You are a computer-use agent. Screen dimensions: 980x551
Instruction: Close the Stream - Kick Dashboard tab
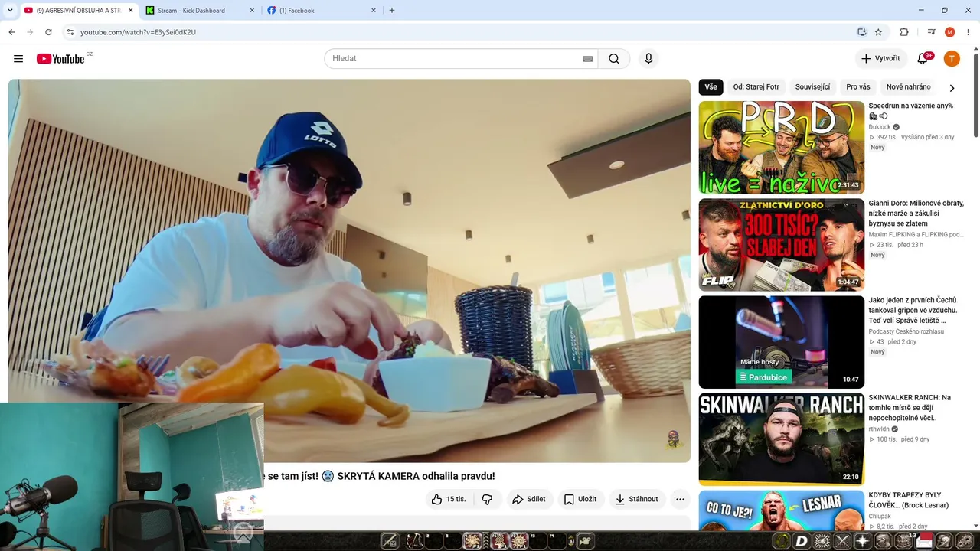[x=252, y=11]
